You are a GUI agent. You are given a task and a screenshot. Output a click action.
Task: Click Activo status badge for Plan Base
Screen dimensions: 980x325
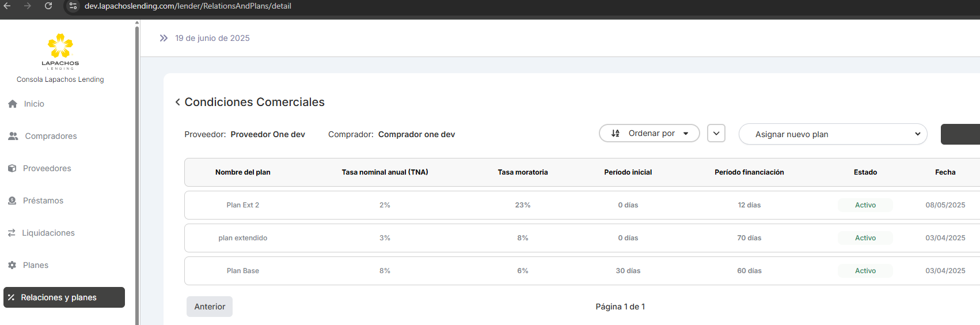865,271
